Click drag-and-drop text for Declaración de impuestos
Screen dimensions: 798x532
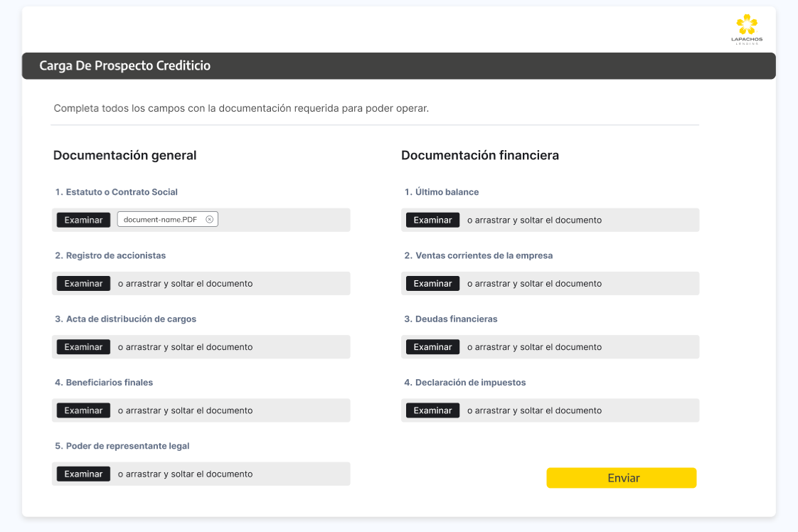point(534,410)
